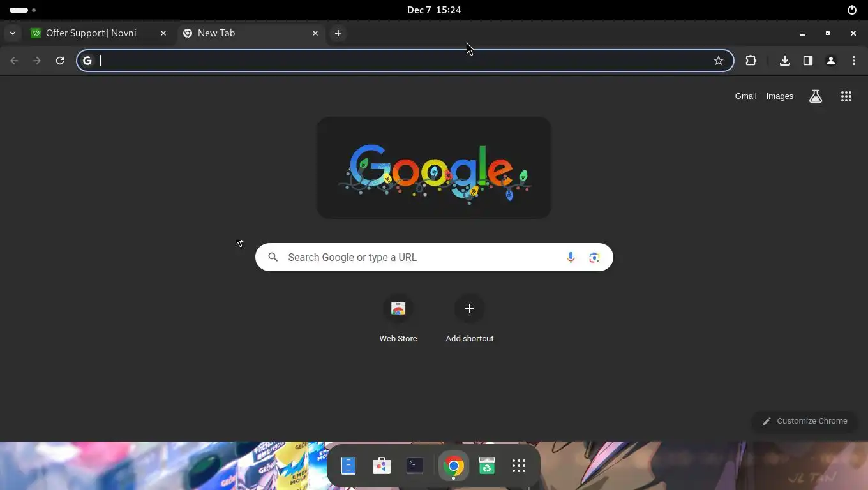
Task: Start voice search with microphone icon
Action: (x=571, y=257)
